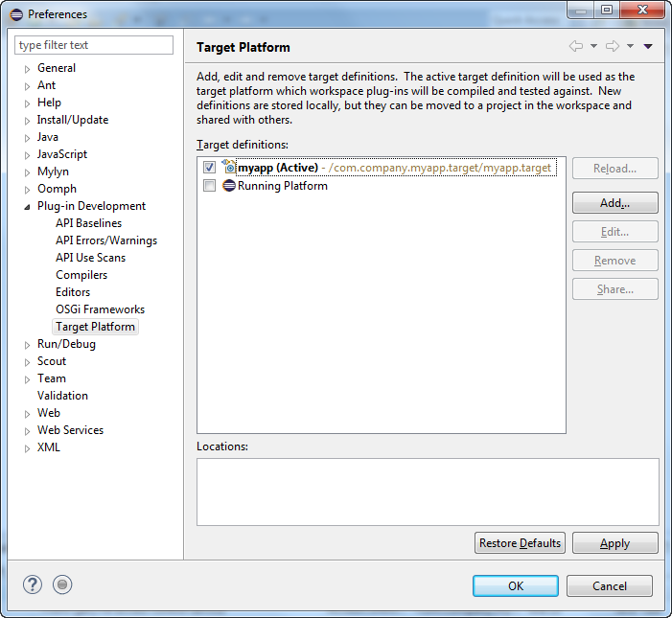Expand the Team node

(x=27, y=379)
